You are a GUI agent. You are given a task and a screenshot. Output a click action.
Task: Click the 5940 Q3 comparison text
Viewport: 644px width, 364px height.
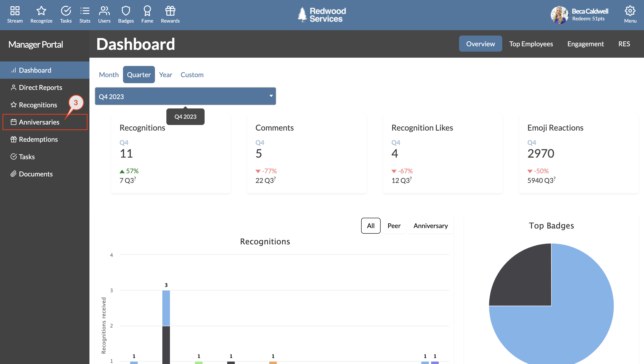coord(542,180)
